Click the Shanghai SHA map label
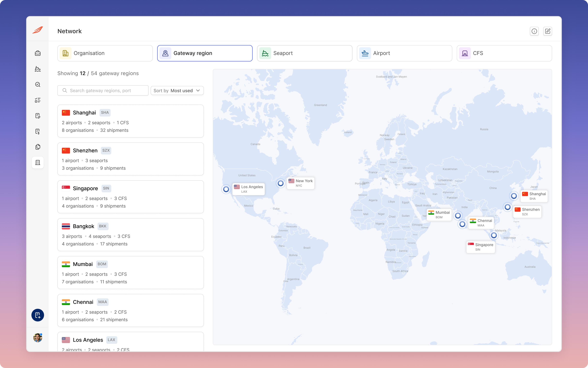 [x=534, y=196]
